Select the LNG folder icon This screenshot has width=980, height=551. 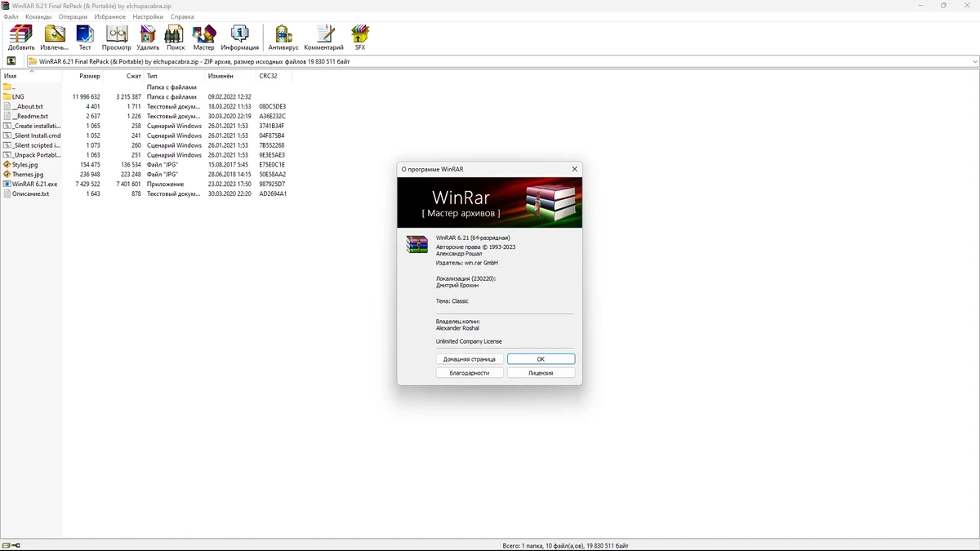(7, 96)
